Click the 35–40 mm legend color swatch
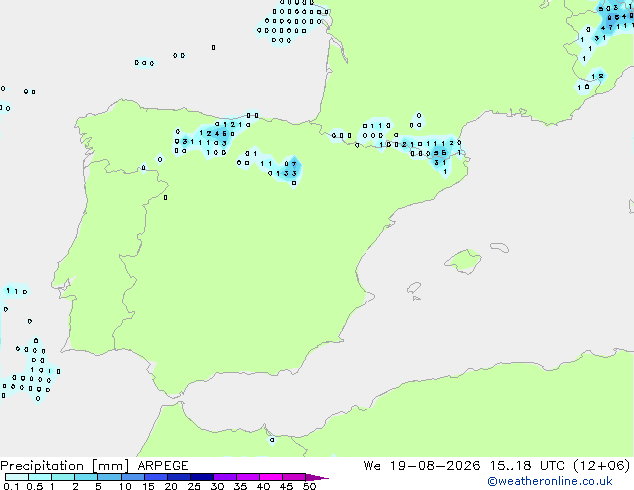 tap(247, 477)
